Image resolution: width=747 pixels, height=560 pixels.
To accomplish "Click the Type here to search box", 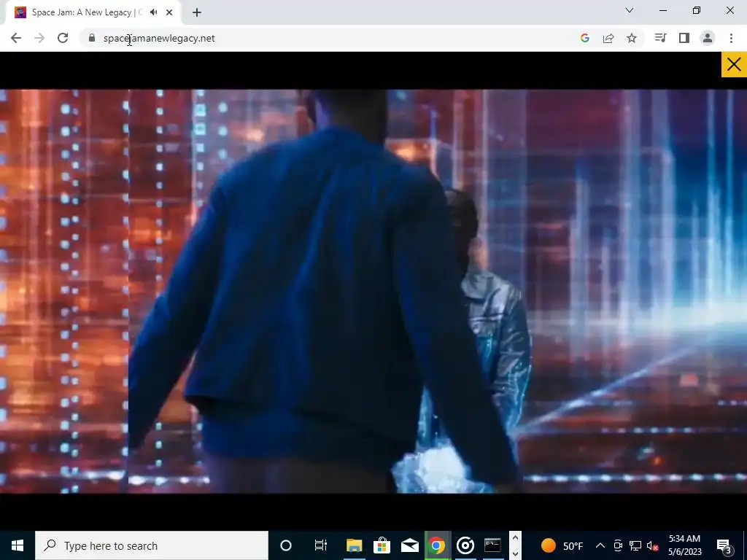I will coord(152,545).
